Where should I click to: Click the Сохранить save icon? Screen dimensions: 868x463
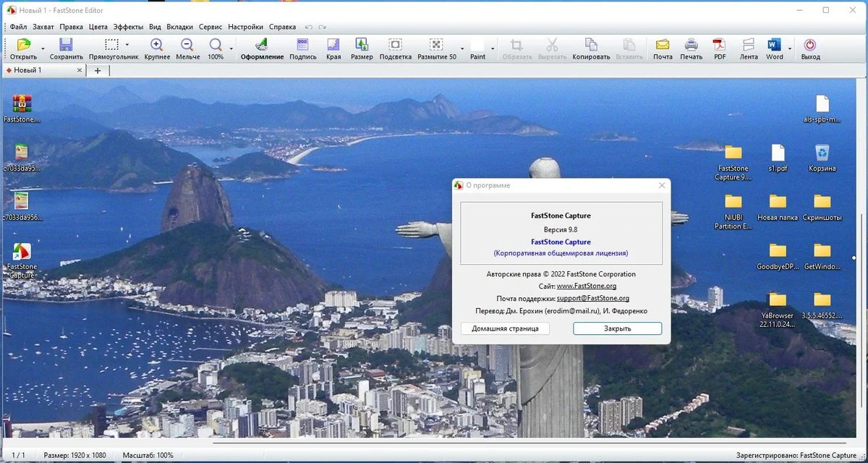tap(66, 48)
